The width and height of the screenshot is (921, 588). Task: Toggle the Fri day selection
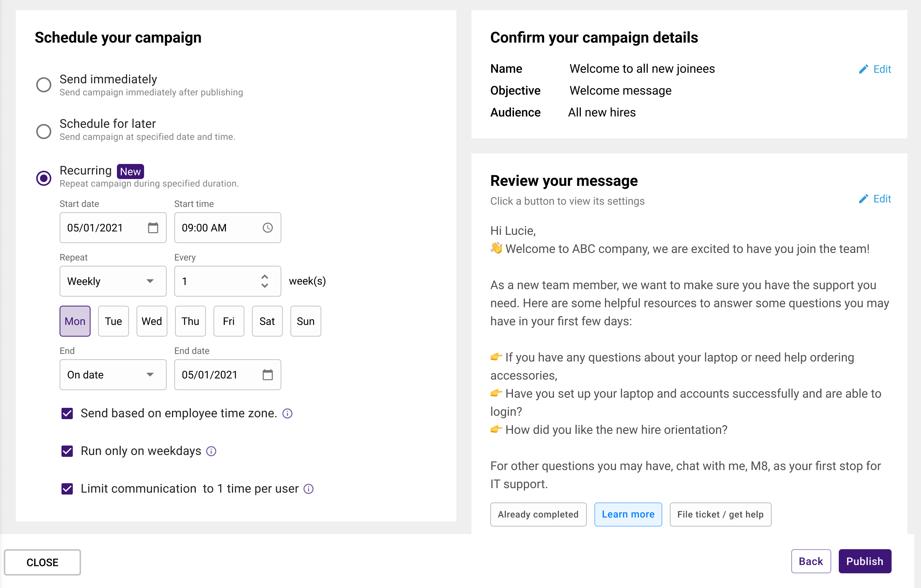(229, 321)
